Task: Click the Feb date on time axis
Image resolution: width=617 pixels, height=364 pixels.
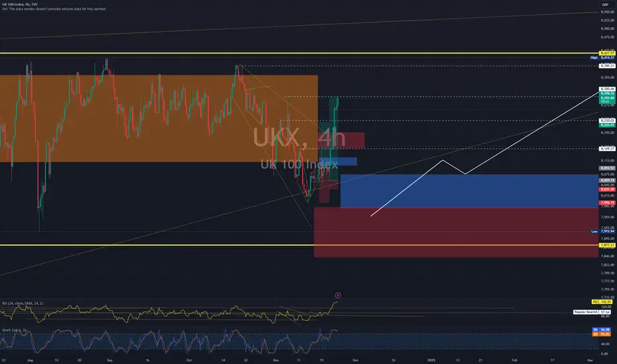Action: [x=514, y=360]
